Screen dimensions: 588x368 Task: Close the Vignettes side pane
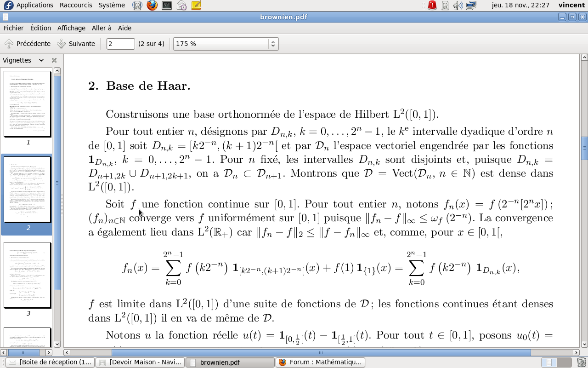coord(54,60)
